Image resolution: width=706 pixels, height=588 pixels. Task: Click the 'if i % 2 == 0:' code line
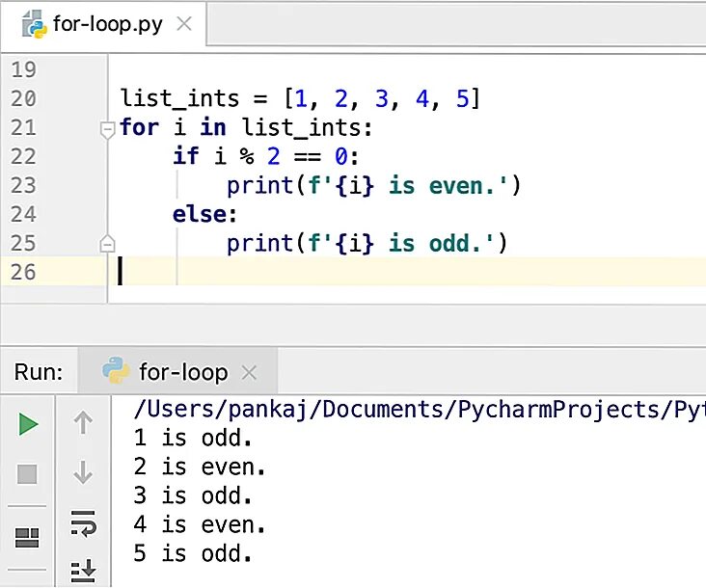click(265, 156)
